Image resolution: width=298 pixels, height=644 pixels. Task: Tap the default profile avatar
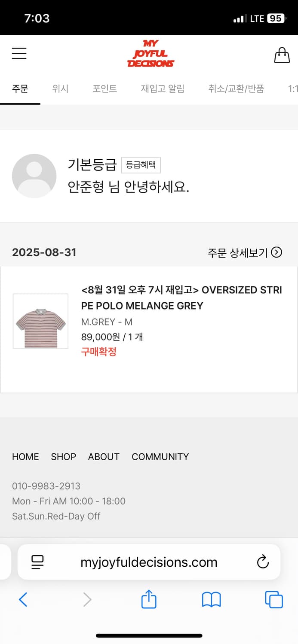pyautogui.click(x=34, y=176)
